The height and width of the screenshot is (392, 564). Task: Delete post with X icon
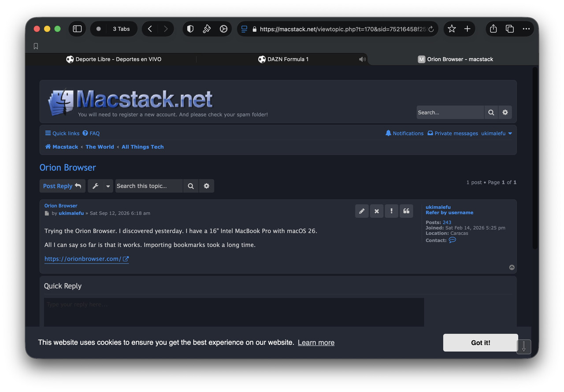[377, 211]
